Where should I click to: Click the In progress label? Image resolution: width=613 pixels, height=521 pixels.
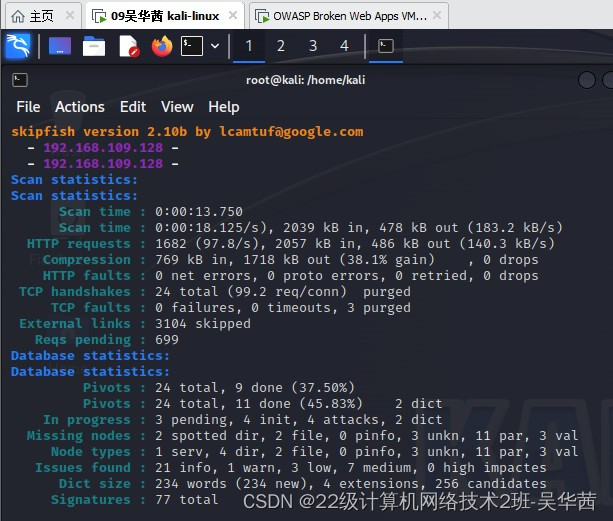[87, 420]
